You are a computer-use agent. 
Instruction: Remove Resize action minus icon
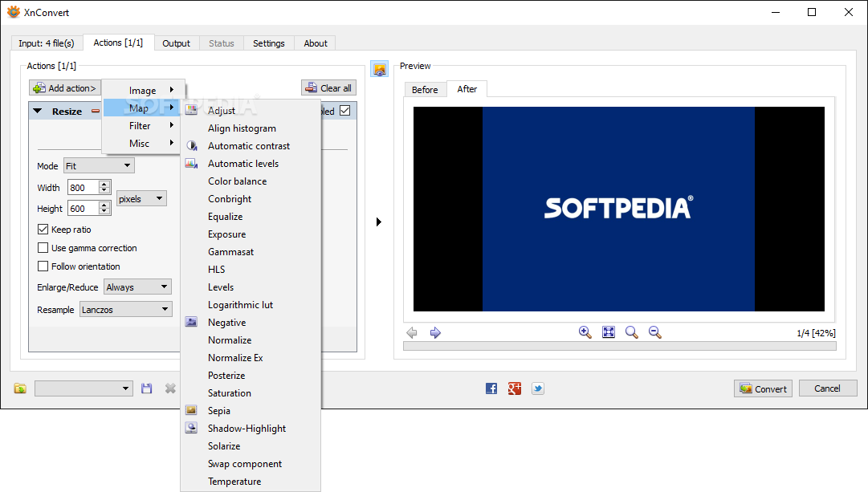point(96,112)
